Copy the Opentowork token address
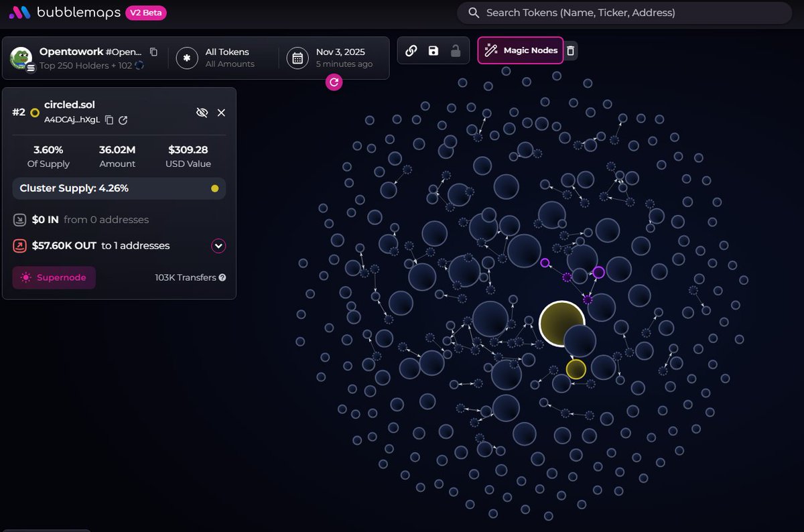The width and height of the screenshot is (804, 532). 153,52
